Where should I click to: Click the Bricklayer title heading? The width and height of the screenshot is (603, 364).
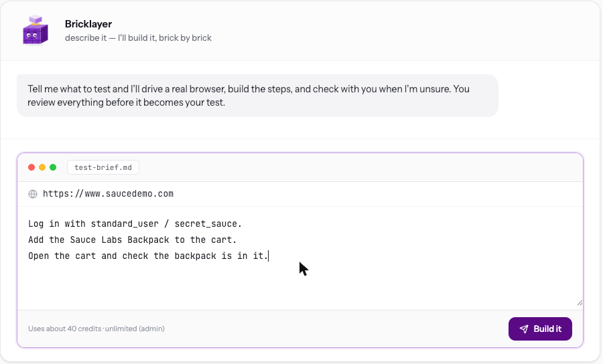click(x=88, y=24)
